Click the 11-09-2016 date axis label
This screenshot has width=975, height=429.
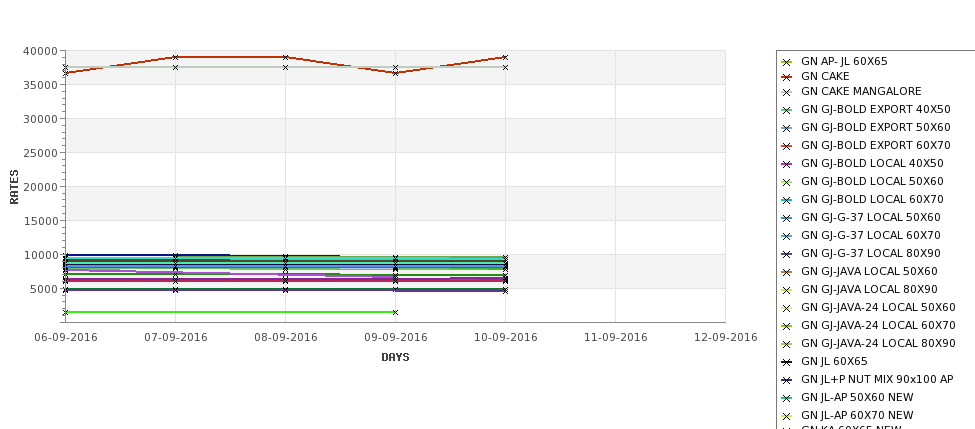tap(616, 338)
